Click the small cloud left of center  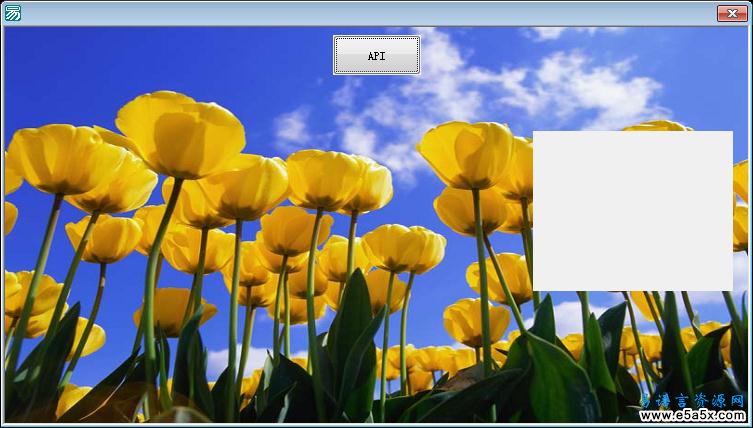tap(292, 127)
